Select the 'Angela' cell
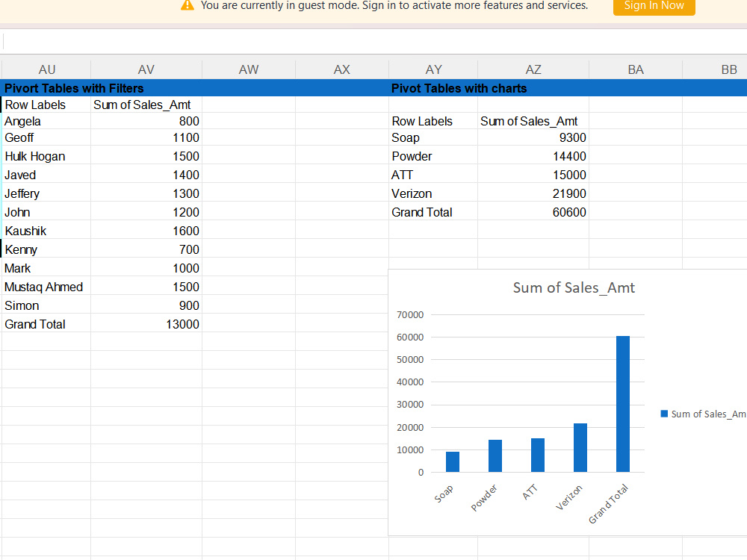 point(46,121)
